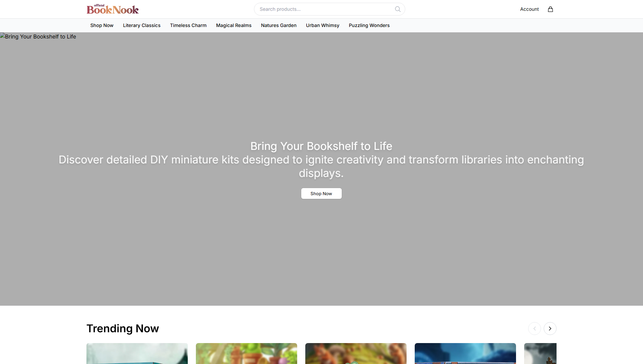Open the fourth trending product with blue image

tap(465, 354)
